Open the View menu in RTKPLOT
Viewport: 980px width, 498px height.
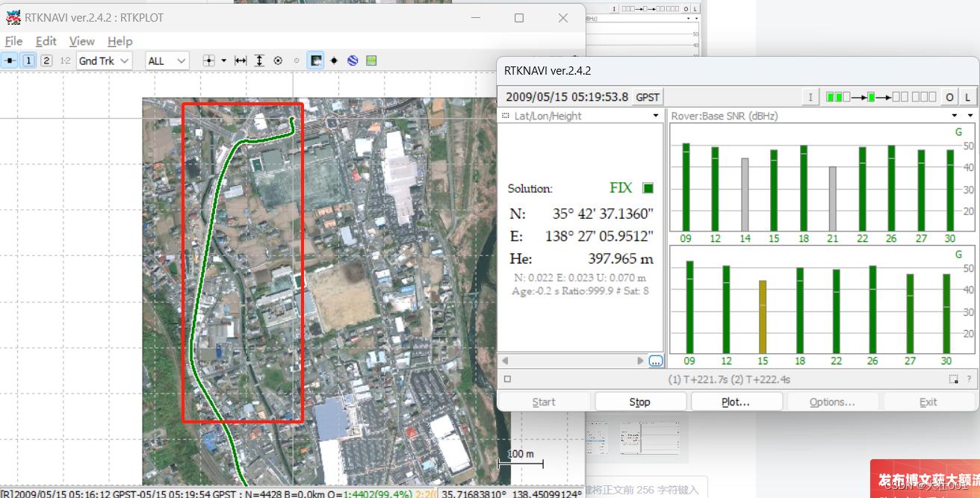point(82,41)
